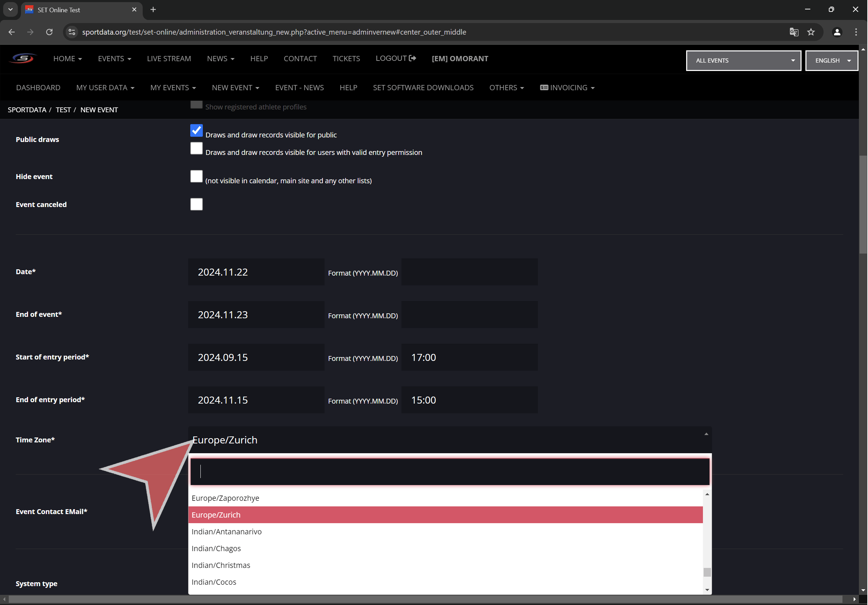
Task: Bookmark page using star icon
Action: pyautogui.click(x=811, y=32)
